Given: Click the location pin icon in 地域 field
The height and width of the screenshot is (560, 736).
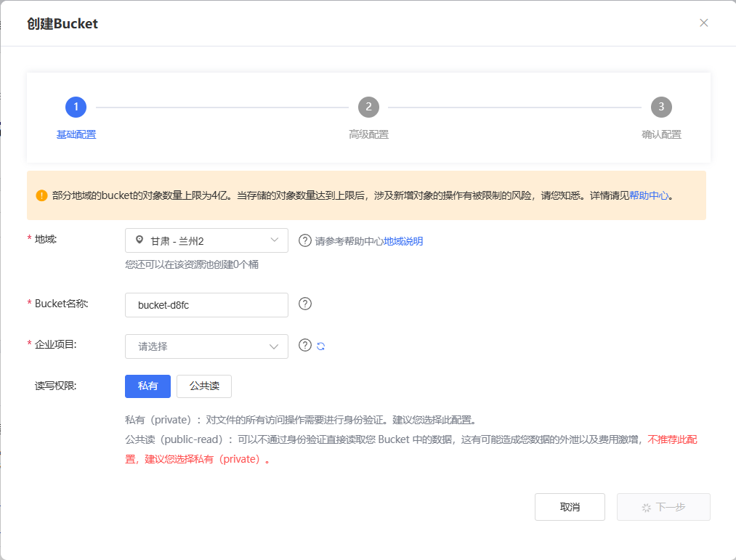Looking at the screenshot, I should (139, 240).
